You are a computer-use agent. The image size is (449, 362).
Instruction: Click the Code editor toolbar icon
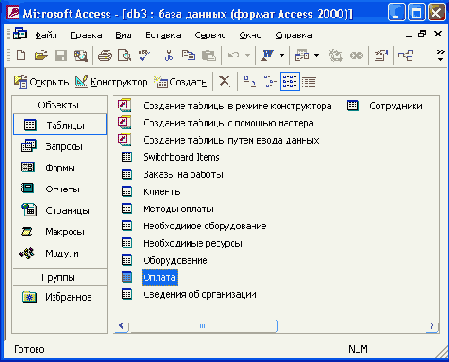336,55
